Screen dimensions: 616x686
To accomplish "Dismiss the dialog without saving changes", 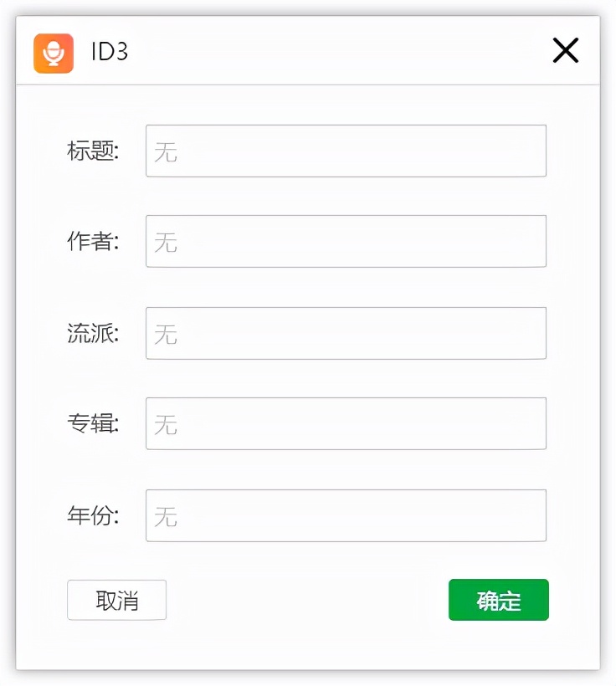I will (x=116, y=600).
